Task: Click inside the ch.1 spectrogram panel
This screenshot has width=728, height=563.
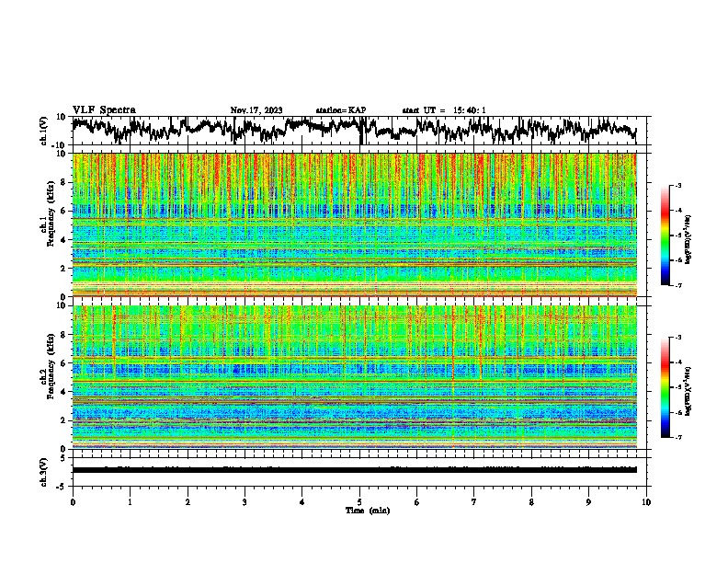Action: coord(355,224)
